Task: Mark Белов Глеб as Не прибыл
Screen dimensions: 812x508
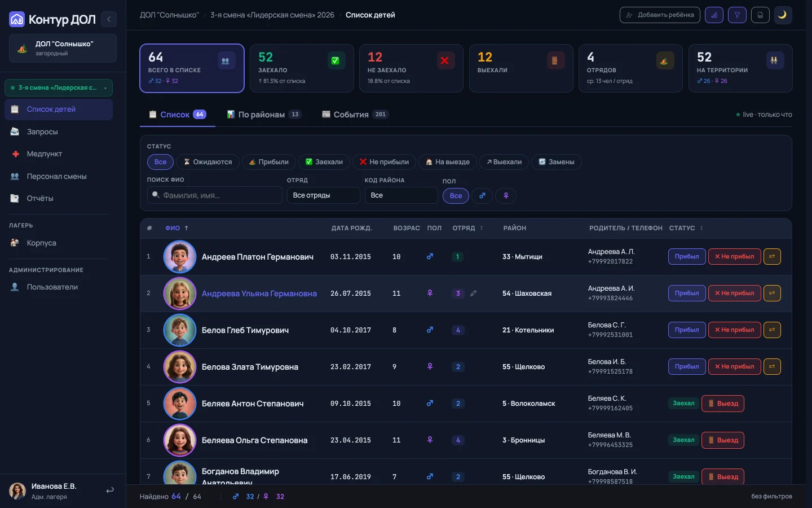Action: [x=735, y=330]
